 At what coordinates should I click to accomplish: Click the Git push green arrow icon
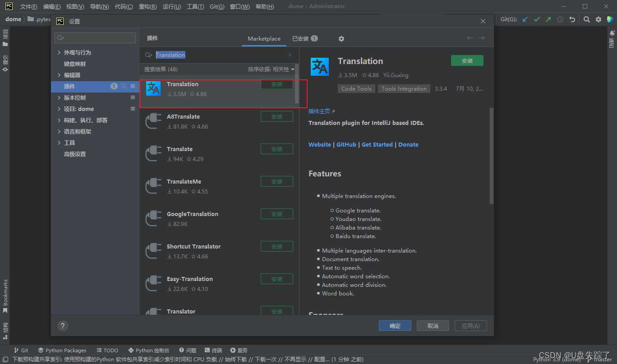(548, 19)
